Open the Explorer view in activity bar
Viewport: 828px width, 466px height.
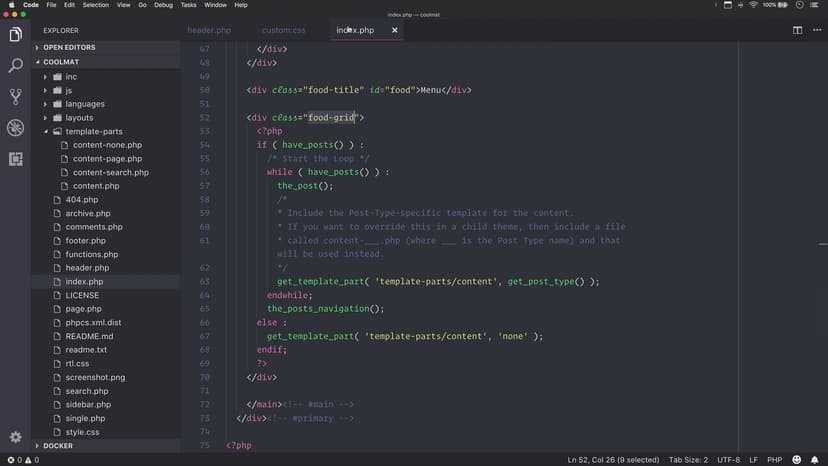pyautogui.click(x=15, y=35)
